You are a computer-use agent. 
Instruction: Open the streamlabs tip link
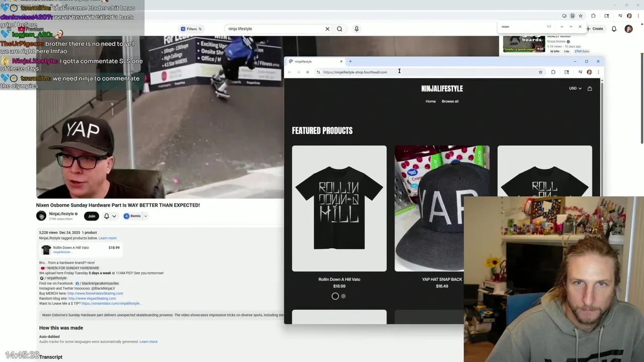(111, 303)
